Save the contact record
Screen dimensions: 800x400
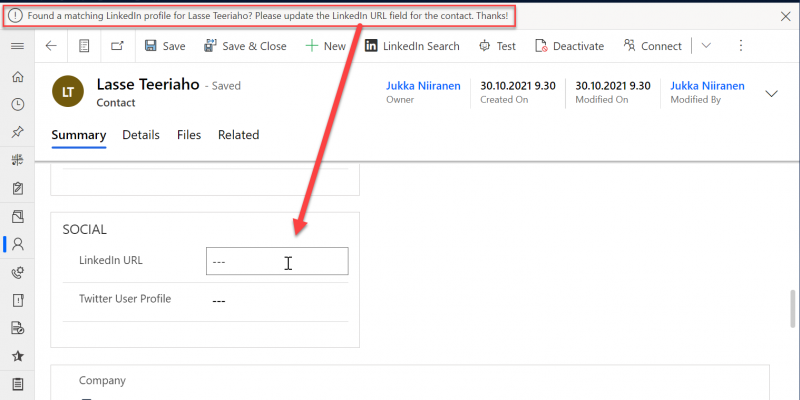[165, 46]
